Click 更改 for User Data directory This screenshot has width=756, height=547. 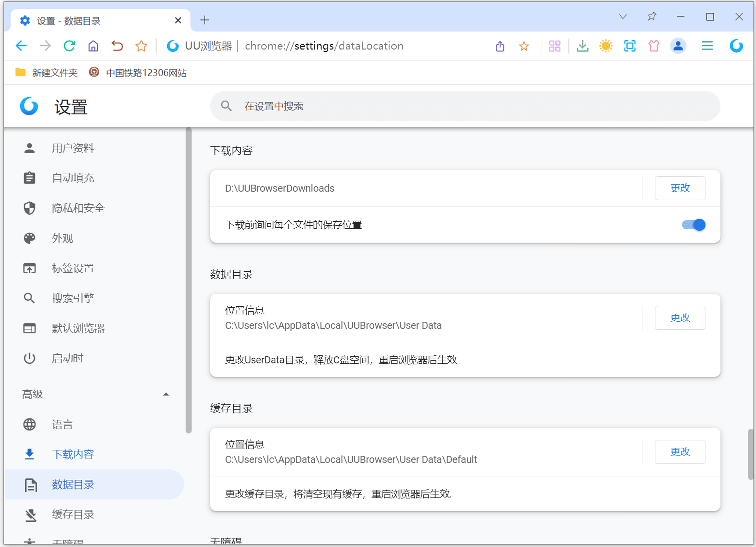click(680, 318)
